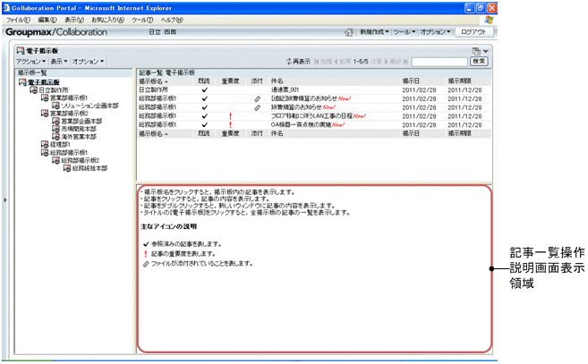Expand the 新規作成 dropdown menu
The width and height of the screenshot is (588, 364).
tap(375, 31)
